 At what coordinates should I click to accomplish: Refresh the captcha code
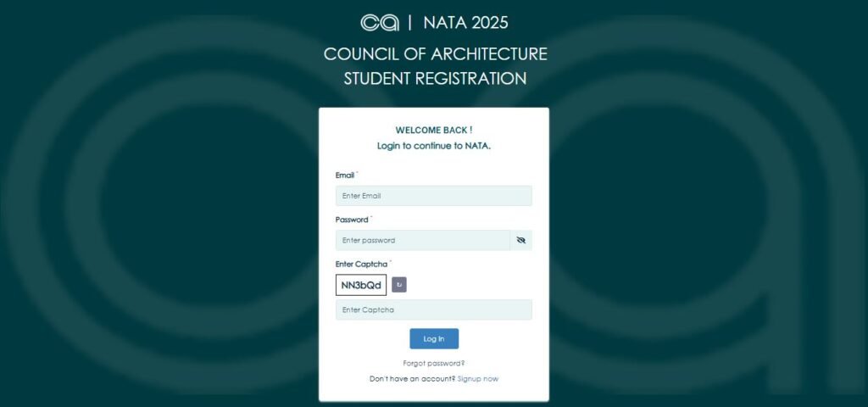pyautogui.click(x=399, y=285)
